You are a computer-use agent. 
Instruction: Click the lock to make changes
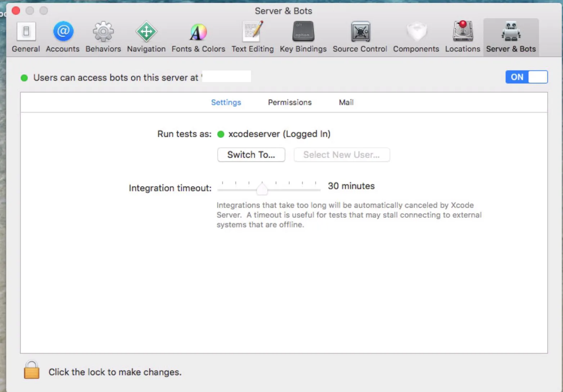click(x=32, y=370)
